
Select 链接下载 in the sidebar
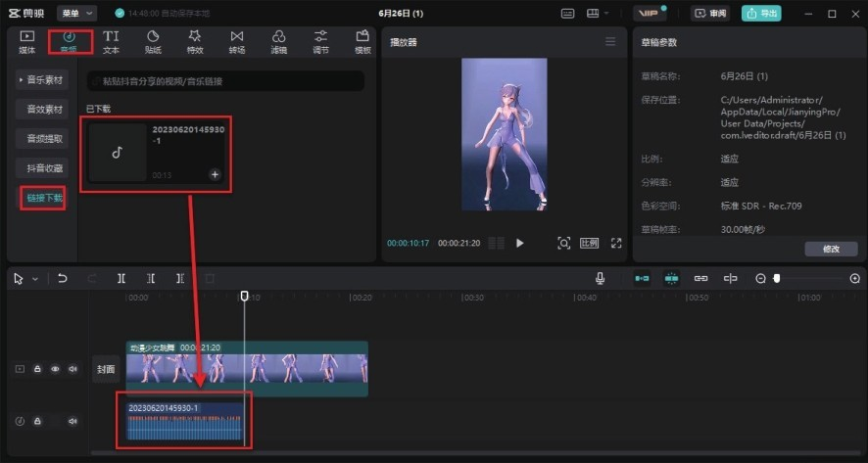point(44,198)
